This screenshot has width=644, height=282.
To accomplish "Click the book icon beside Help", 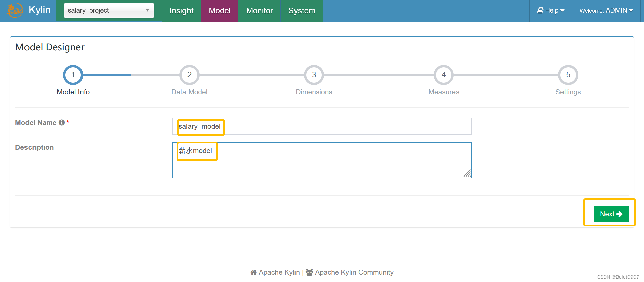I will click(540, 10).
